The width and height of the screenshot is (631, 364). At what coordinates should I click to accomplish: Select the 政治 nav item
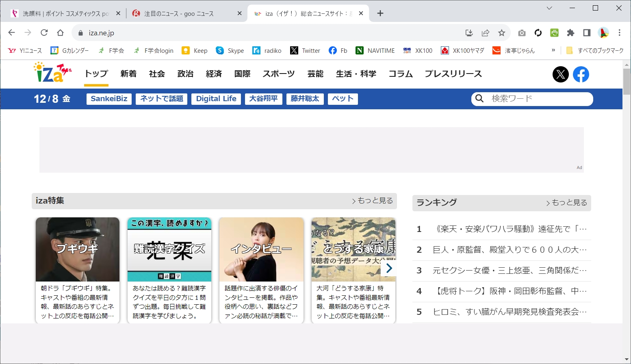(185, 74)
